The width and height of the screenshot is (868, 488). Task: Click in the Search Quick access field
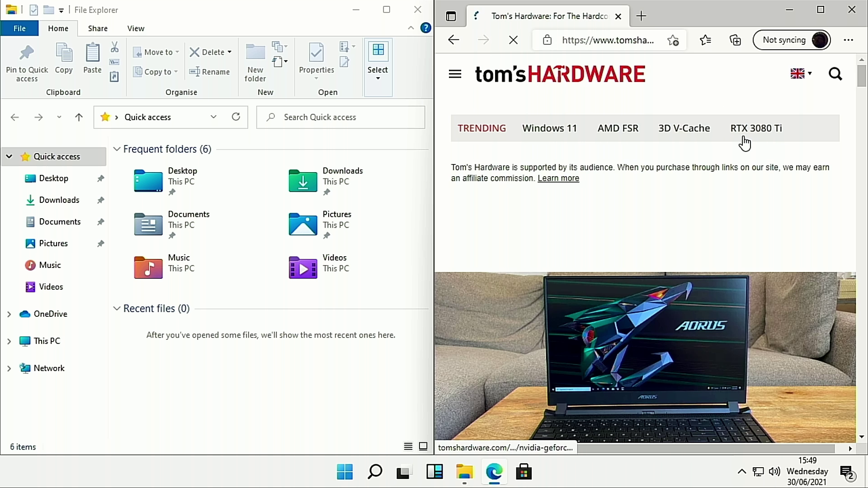pyautogui.click(x=344, y=117)
